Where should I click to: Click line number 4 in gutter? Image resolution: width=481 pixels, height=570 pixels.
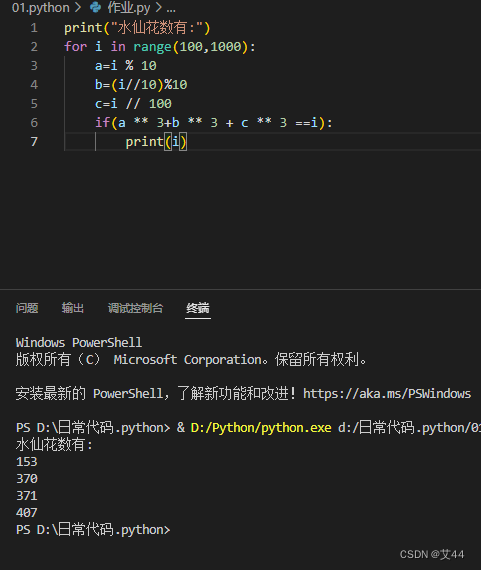coord(34,85)
